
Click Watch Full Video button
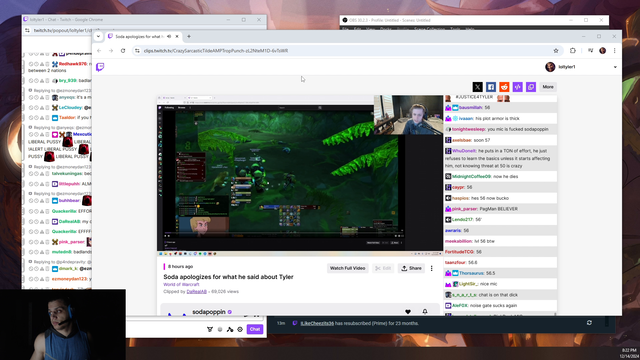pyautogui.click(x=347, y=268)
